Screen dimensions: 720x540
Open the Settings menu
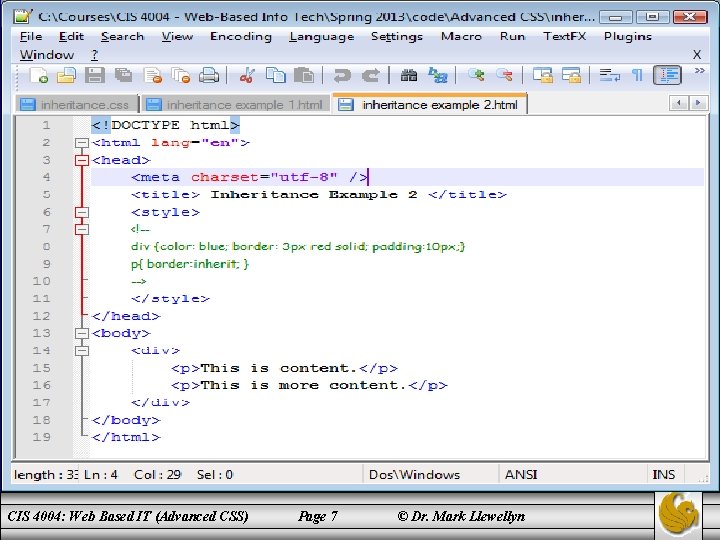pos(397,36)
